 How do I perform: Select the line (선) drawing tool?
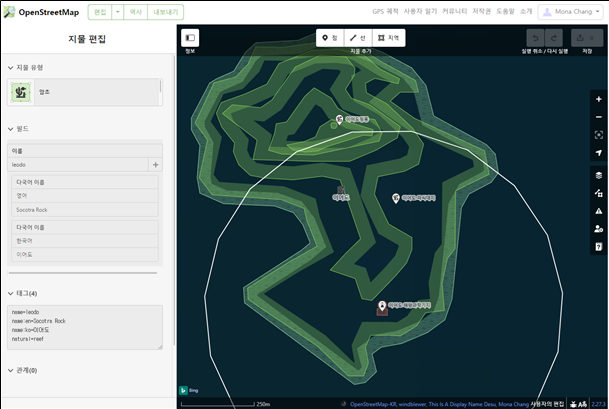tap(358, 38)
